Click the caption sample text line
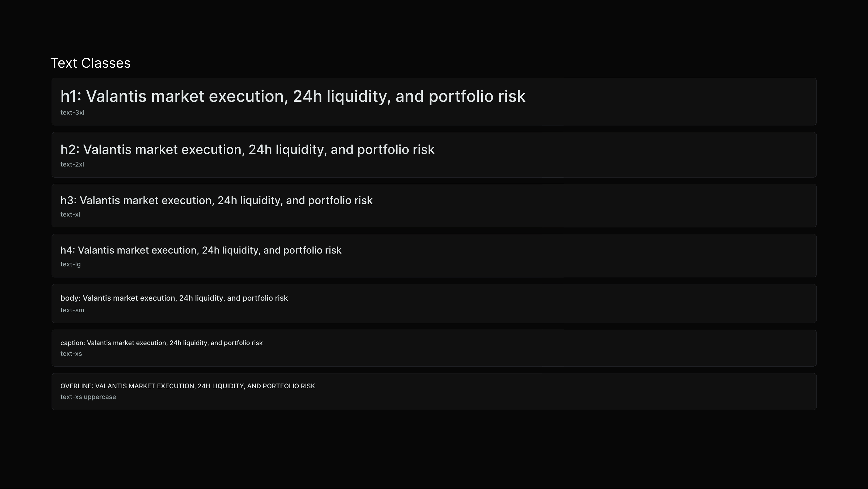This screenshot has height=489, width=868. click(161, 343)
